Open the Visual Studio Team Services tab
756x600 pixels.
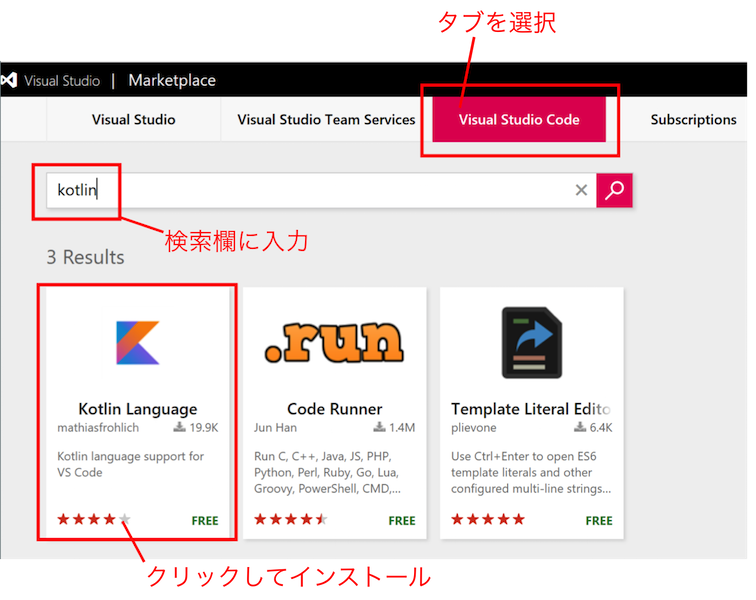pos(326,119)
